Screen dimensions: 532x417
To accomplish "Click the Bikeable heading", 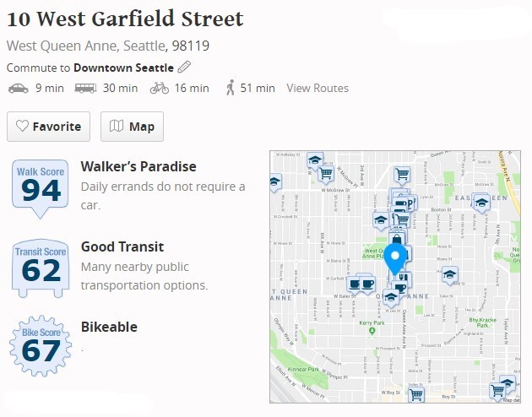I will [109, 328].
